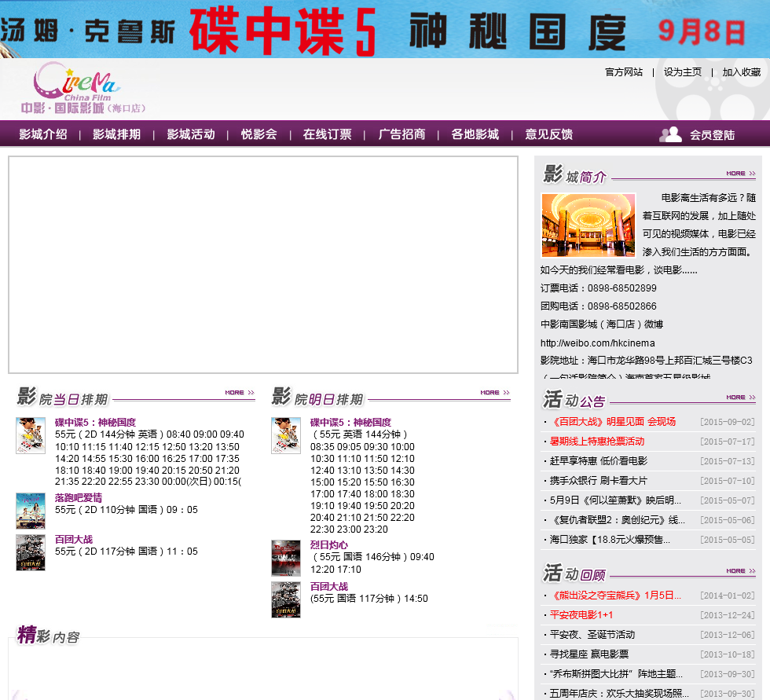This screenshot has height=700, width=770.
Task: Click 加入收藏 link
Action: point(742,72)
